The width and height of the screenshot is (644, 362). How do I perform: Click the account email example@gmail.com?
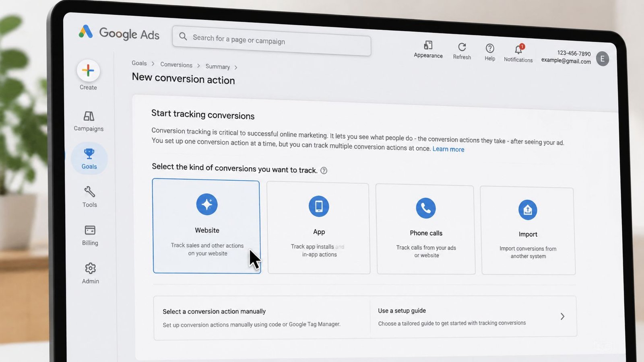566,61
